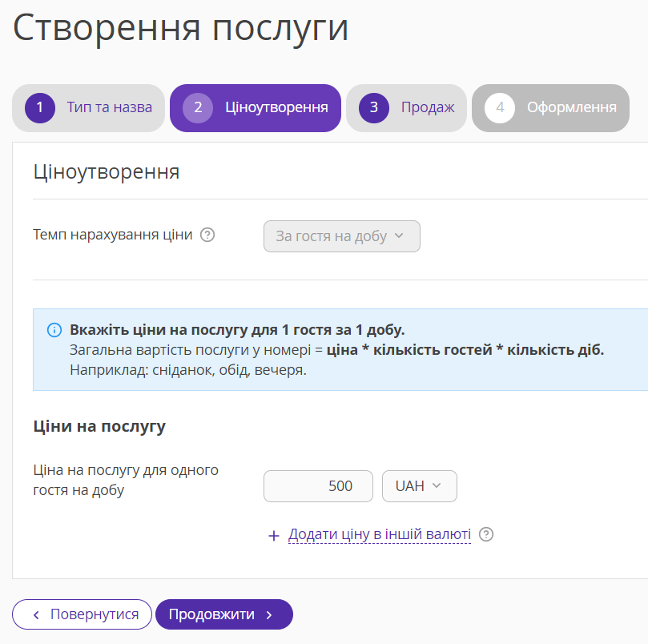
Task: Click help icon after Додати ціну в іншій валюті
Action: [x=486, y=534]
